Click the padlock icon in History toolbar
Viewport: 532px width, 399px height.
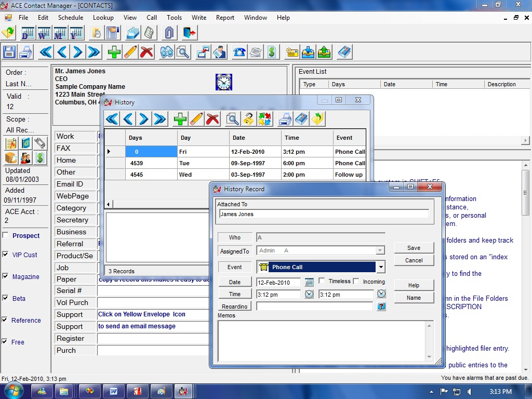[x=248, y=119]
